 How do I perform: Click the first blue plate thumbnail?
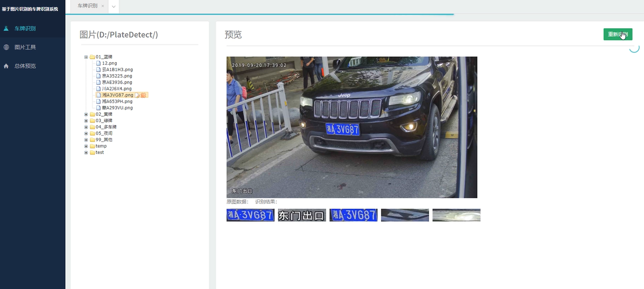tap(250, 215)
